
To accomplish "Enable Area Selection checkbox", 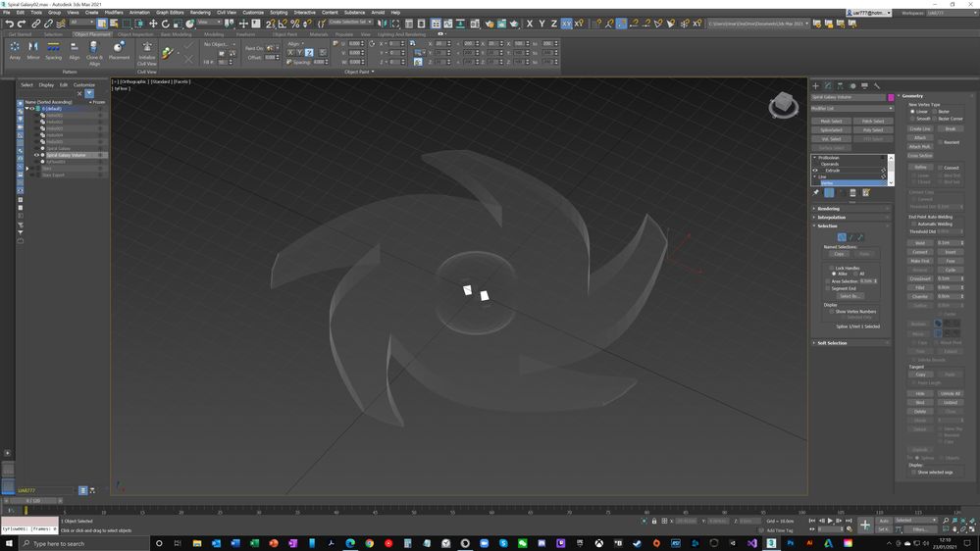I will (828, 281).
